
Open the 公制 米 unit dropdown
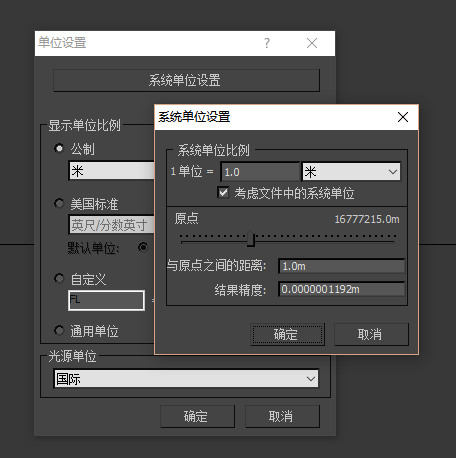click(x=112, y=171)
